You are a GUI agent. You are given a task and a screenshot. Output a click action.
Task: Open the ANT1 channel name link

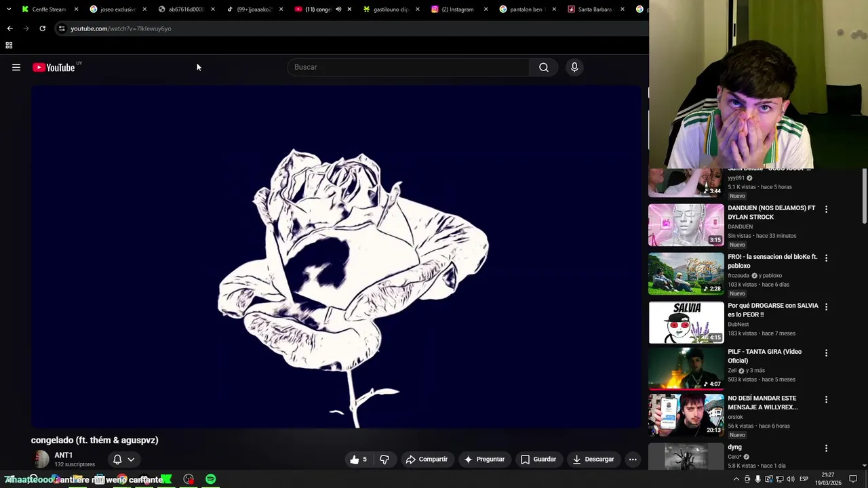click(x=63, y=455)
